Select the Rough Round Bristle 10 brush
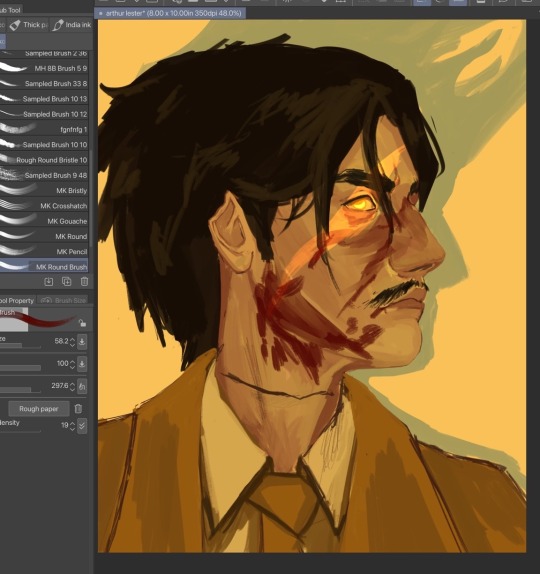This screenshot has height=574, width=540. (x=44, y=160)
